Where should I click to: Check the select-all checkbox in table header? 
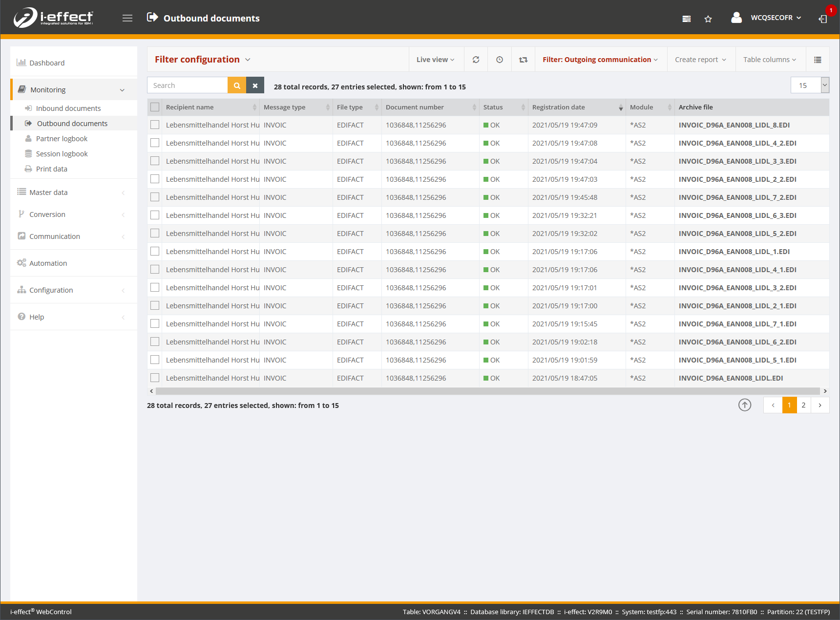(x=155, y=107)
